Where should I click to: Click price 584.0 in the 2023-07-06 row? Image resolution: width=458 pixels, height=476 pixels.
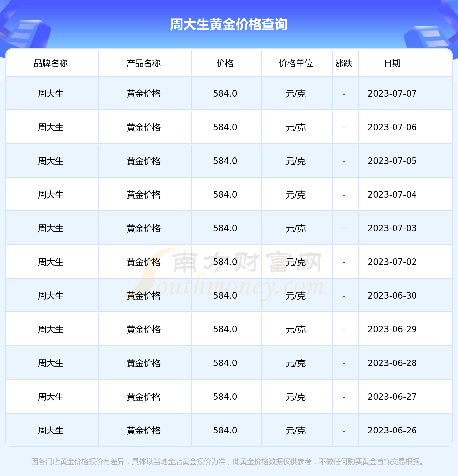225,127
